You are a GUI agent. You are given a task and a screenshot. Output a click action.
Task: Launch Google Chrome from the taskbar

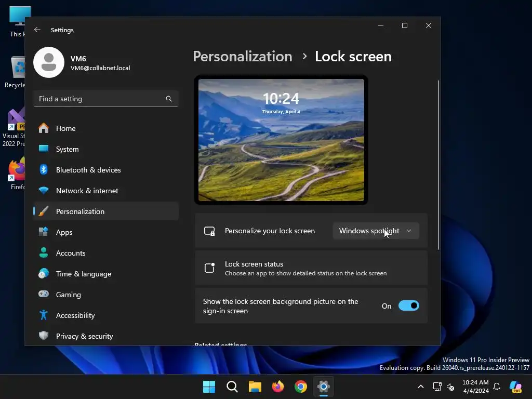tap(301, 387)
